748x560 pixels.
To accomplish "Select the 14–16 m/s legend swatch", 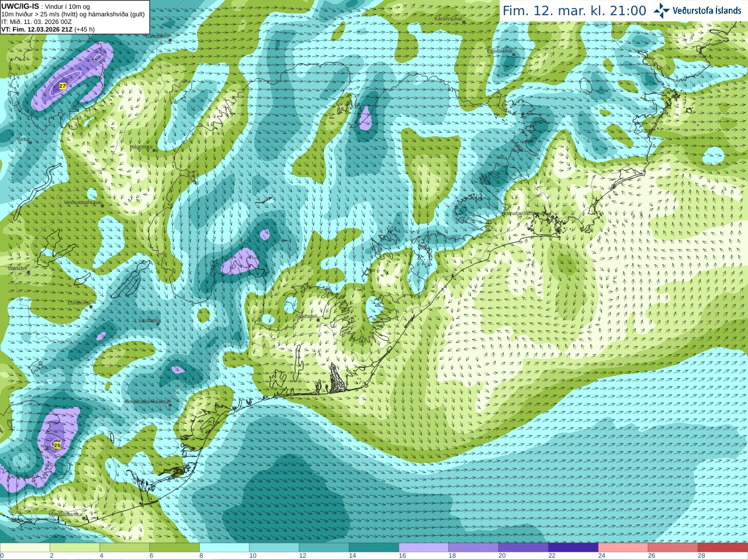I will 374,548.
